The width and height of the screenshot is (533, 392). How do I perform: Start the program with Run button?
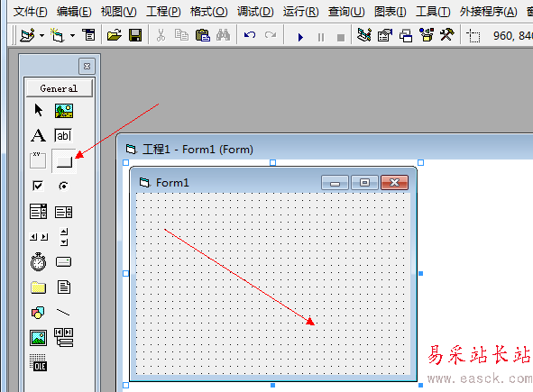[x=300, y=37]
